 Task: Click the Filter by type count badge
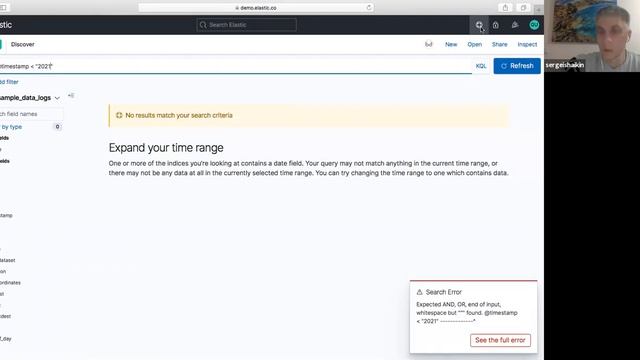[58, 127]
